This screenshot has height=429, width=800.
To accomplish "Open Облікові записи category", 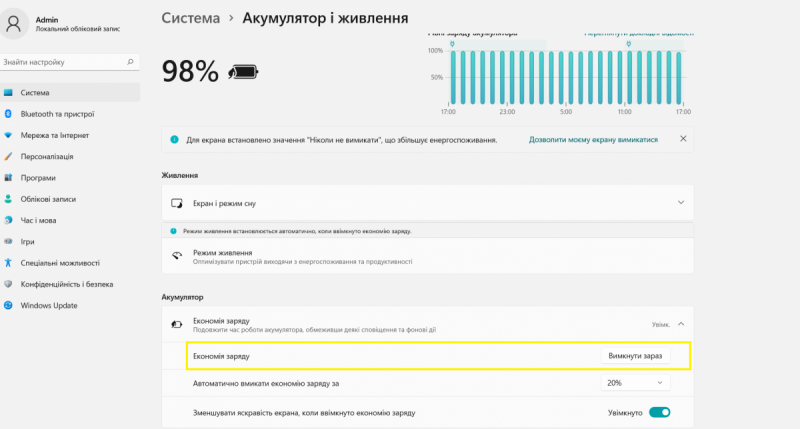I will point(70,199).
